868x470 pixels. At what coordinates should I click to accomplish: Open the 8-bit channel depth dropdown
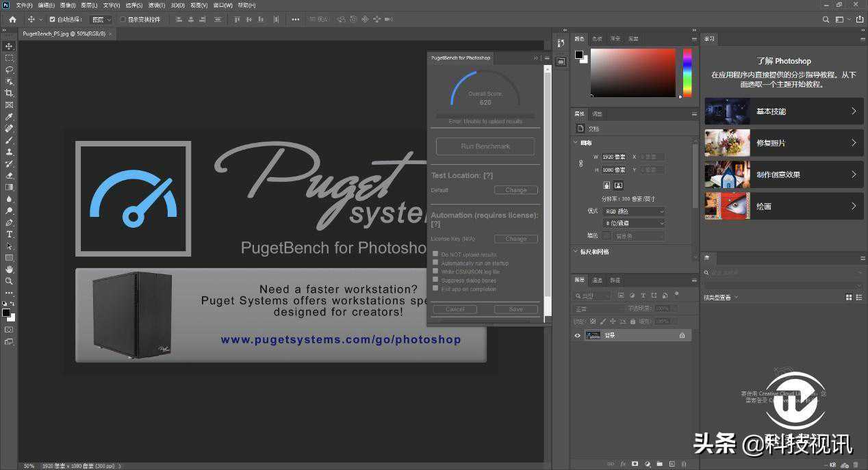[x=633, y=223]
